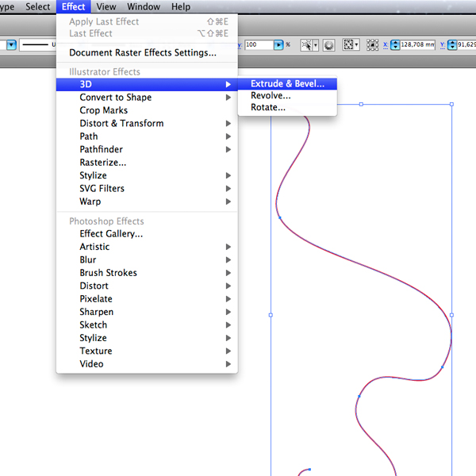Image resolution: width=476 pixels, height=476 pixels.
Task: Click the top-right bounding box handle
Action: [x=451, y=105]
